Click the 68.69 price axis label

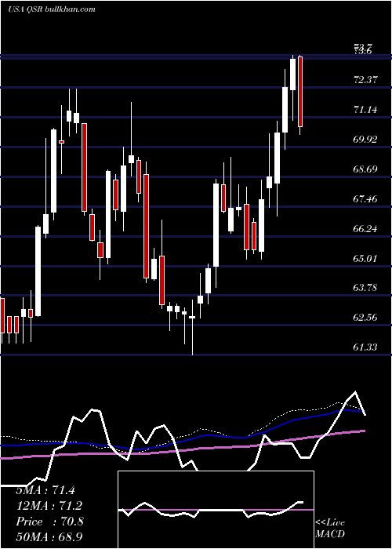[x=365, y=169]
